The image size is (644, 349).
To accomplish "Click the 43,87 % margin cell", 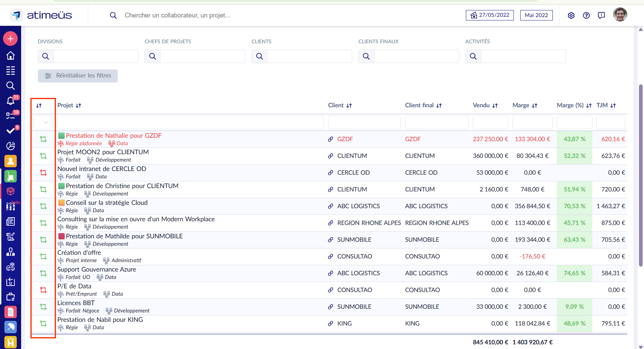I will [575, 139].
